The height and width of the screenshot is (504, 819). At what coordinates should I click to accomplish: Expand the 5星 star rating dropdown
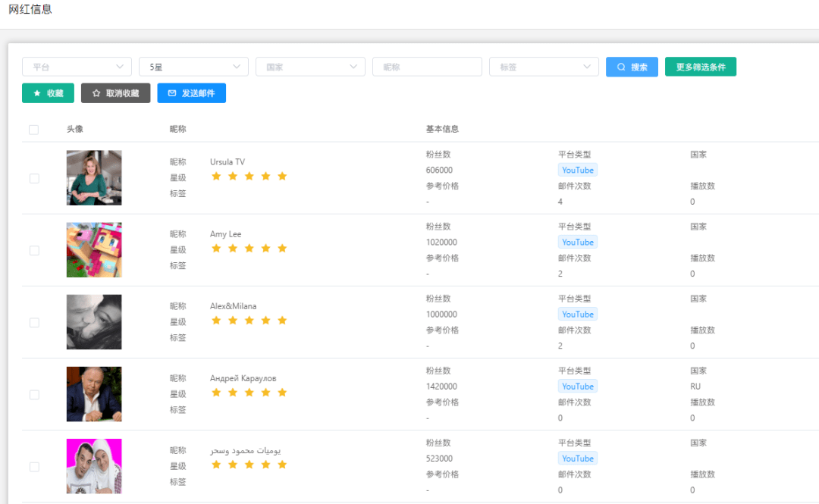coord(193,67)
